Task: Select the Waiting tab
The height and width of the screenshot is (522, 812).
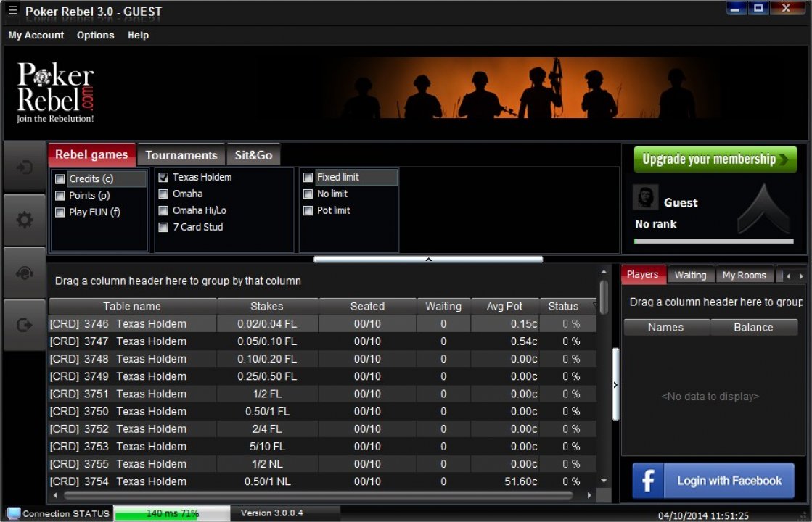Action: pos(690,275)
